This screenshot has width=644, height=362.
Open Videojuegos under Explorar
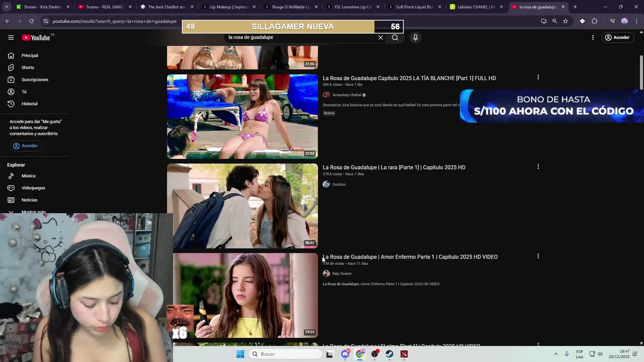pos(34,188)
